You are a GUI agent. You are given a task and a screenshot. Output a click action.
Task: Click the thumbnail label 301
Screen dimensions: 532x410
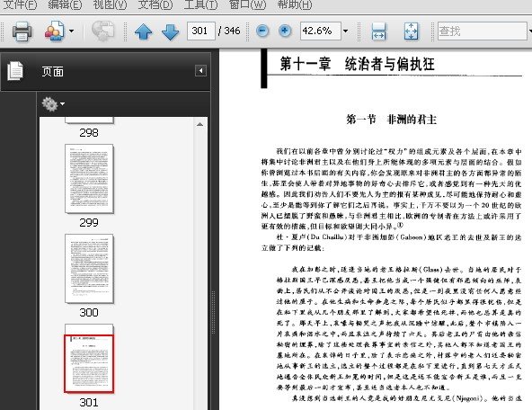pos(89,403)
